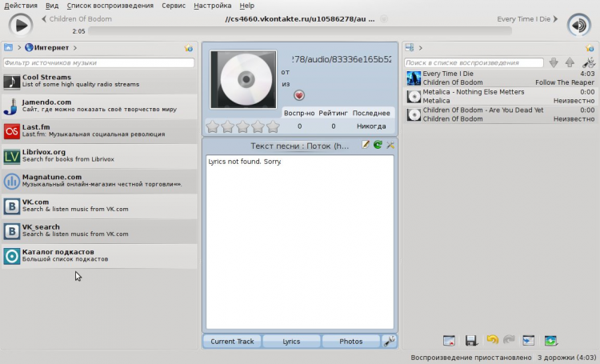Open Jamendo.com service
The height and width of the screenshot is (364, 600).
pyautogui.click(x=99, y=106)
